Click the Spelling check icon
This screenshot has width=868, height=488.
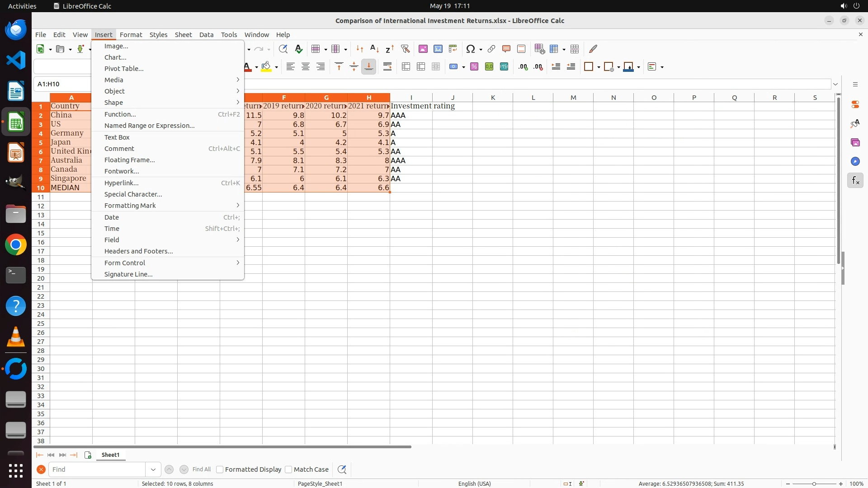[x=298, y=49]
